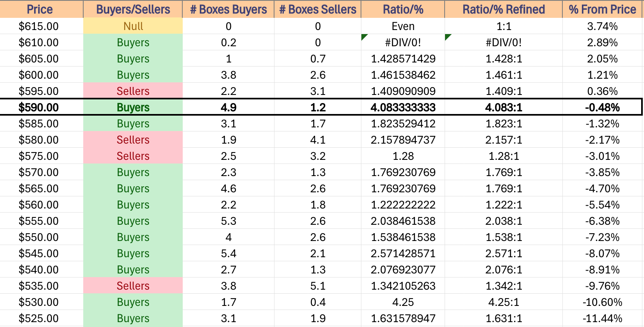The width and height of the screenshot is (644, 327).
Task: Select the # Boxes Buyers header cell
Action: [228, 9]
